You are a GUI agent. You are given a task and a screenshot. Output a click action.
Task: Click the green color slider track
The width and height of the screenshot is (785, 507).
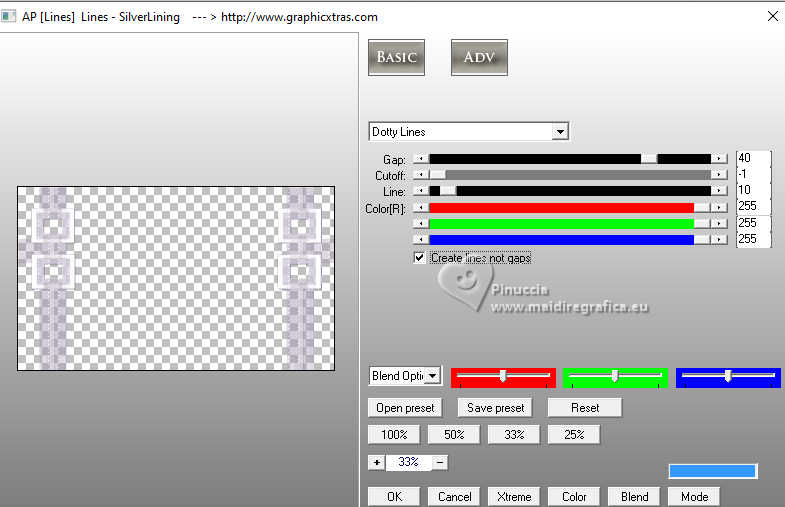tap(562, 224)
